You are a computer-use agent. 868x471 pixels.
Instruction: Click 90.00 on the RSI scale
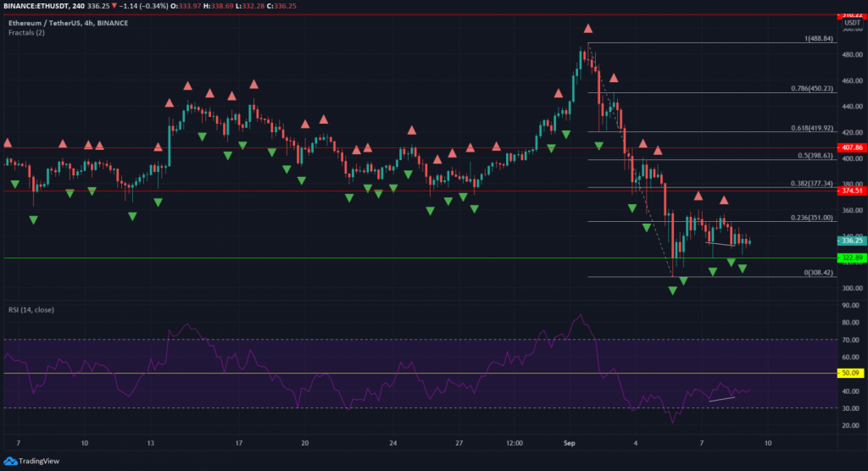[x=850, y=305]
